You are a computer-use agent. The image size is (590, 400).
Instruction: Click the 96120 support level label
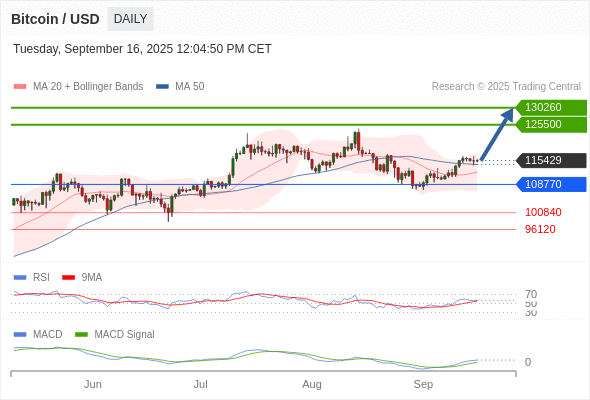pos(540,229)
